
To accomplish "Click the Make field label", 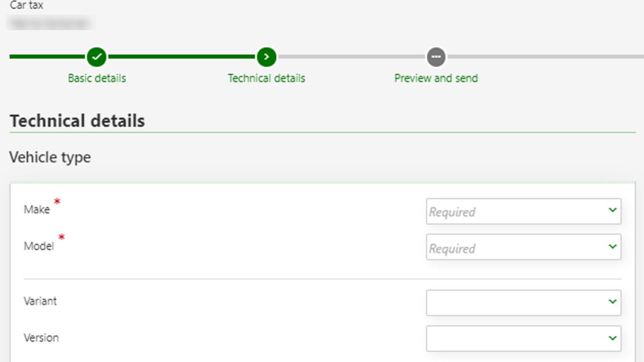I will point(36,210).
